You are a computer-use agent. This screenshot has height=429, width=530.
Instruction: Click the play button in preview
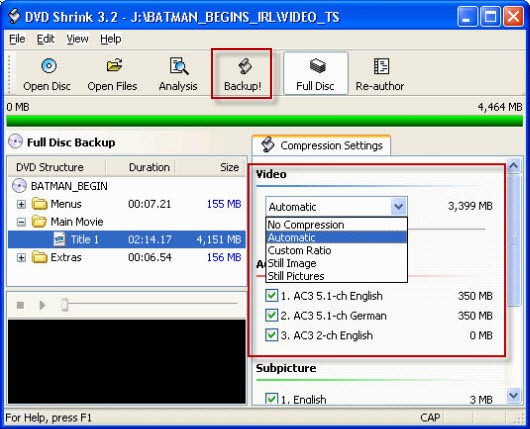[42, 305]
